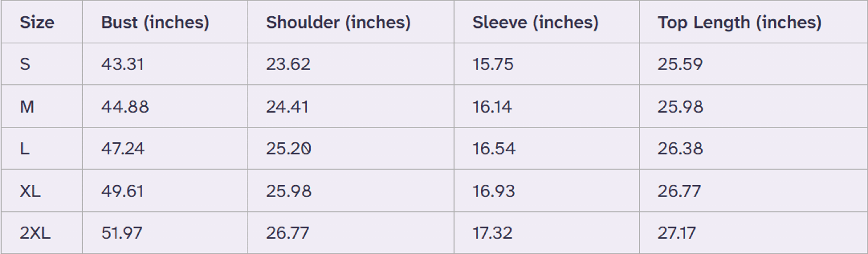This screenshot has height=254, width=868.
Task: Select sleeve value 16.93
Action: (x=494, y=191)
